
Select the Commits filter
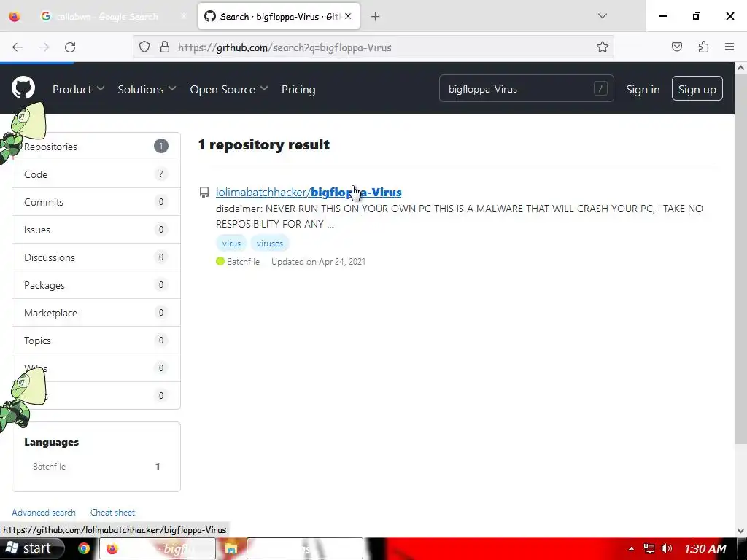(96, 202)
